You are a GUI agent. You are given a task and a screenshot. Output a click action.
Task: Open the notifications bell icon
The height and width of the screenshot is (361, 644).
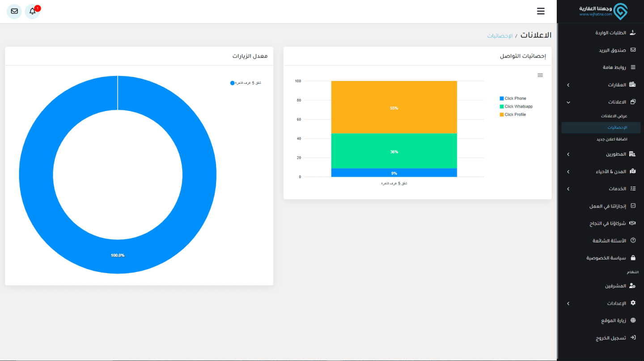pos(32,11)
